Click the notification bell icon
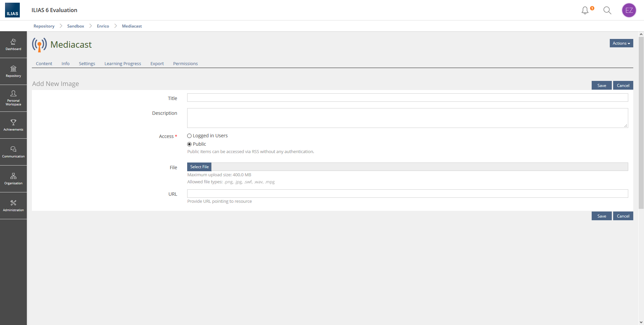 pos(585,10)
